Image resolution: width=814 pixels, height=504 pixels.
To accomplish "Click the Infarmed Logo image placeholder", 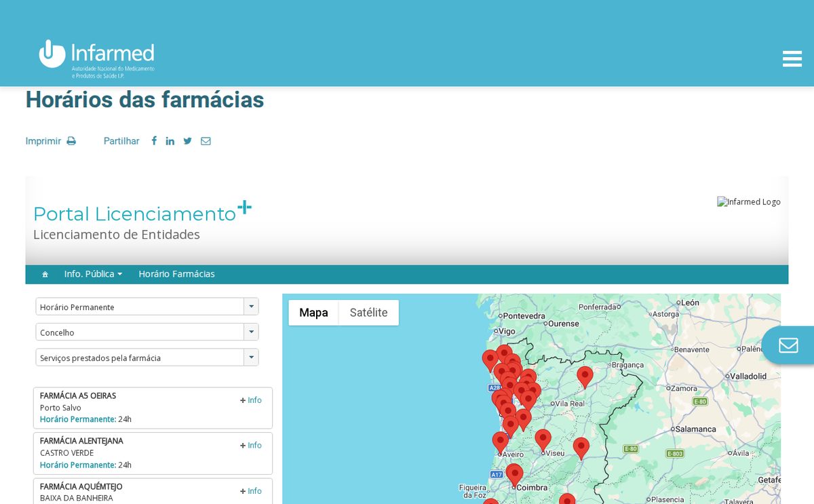I will point(749,201).
